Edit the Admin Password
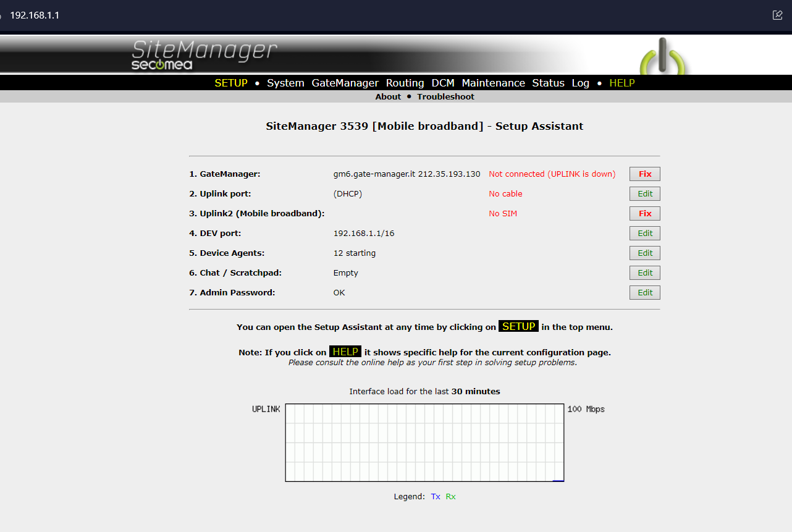 point(645,293)
